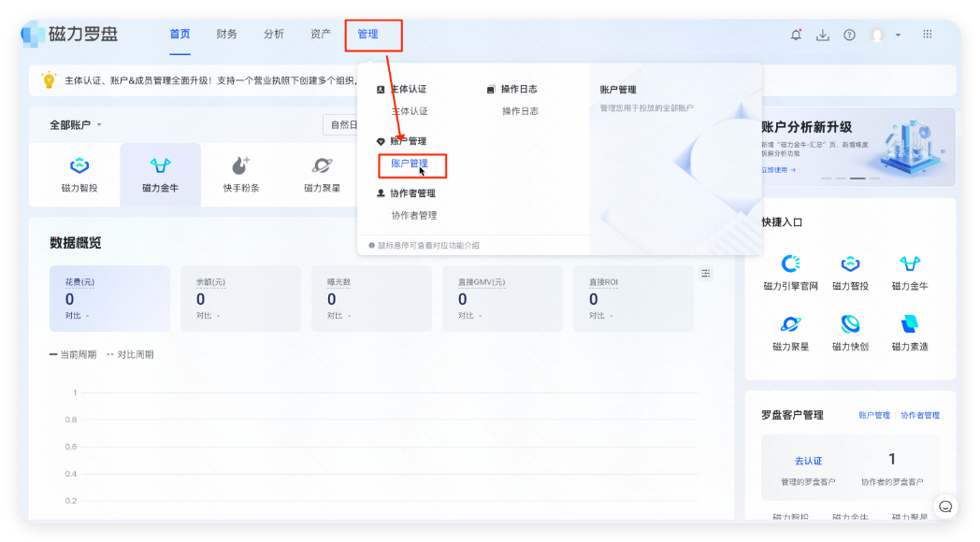Expand the user avatar dropdown arrow
The height and width of the screenshot is (542, 980).
898,35
